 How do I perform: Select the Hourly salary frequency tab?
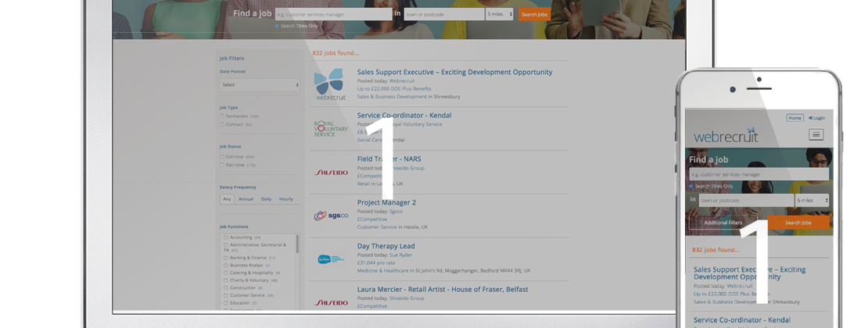coord(286,199)
